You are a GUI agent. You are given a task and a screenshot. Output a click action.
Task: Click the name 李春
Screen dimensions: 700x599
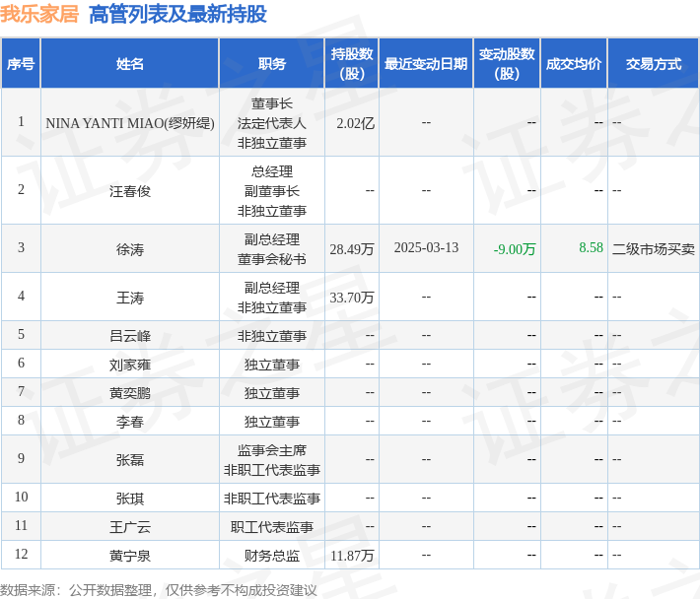pyautogui.click(x=130, y=422)
